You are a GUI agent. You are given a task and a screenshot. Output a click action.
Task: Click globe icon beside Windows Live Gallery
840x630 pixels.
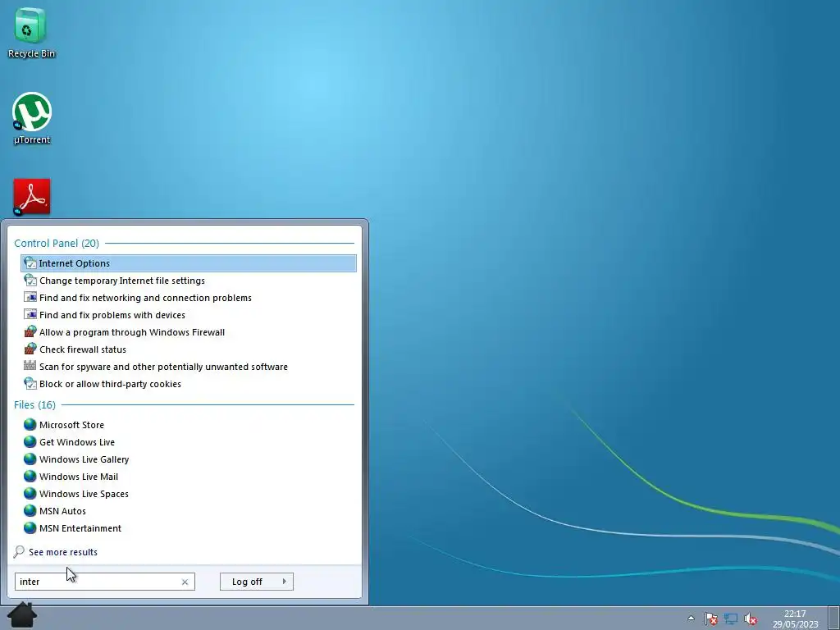click(30, 459)
